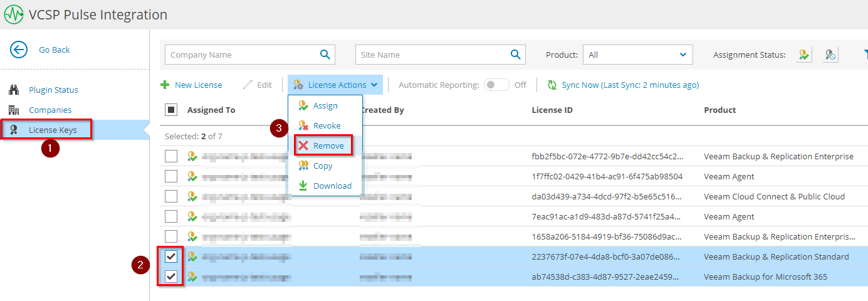The width and height of the screenshot is (868, 301).
Task: Click Veeam Backup & Replication Enterprise in fbb2f5bc row
Action: [x=778, y=156]
